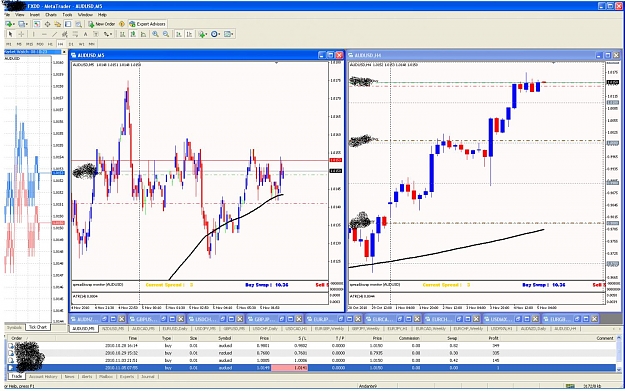Toggle the H4 timeframe button
Viewport: 625px width, 391px height.
click(x=61, y=44)
